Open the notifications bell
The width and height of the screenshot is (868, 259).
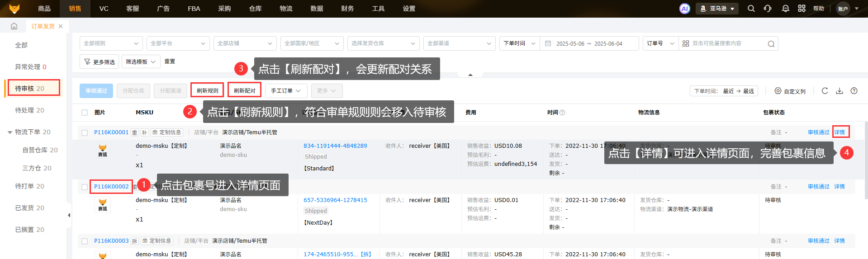tap(786, 9)
